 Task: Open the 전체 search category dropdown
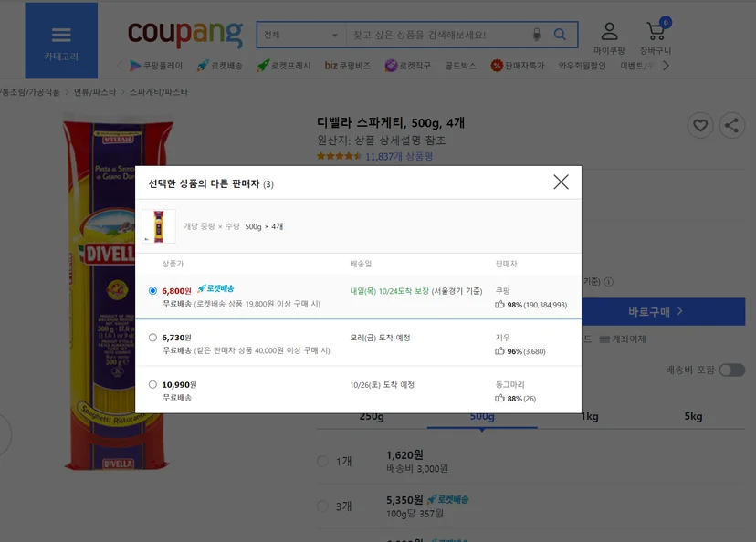click(x=301, y=35)
